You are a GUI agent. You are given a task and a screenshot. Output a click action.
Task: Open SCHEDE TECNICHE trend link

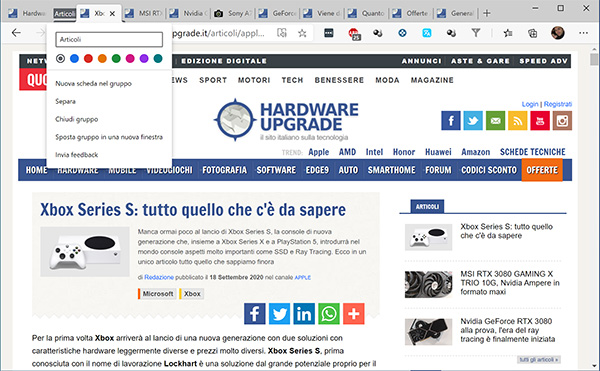(x=532, y=152)
